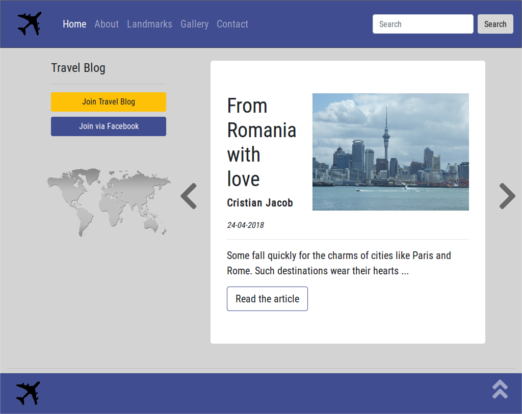The image size is (522, 414).
Task: Click the airplane logo in the header
Action: (29, 24)
